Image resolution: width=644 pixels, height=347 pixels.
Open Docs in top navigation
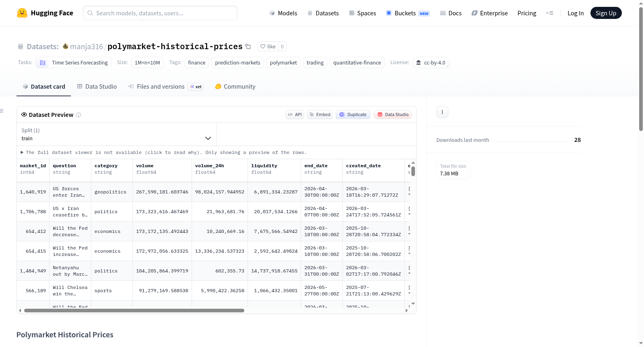(451, 13)
